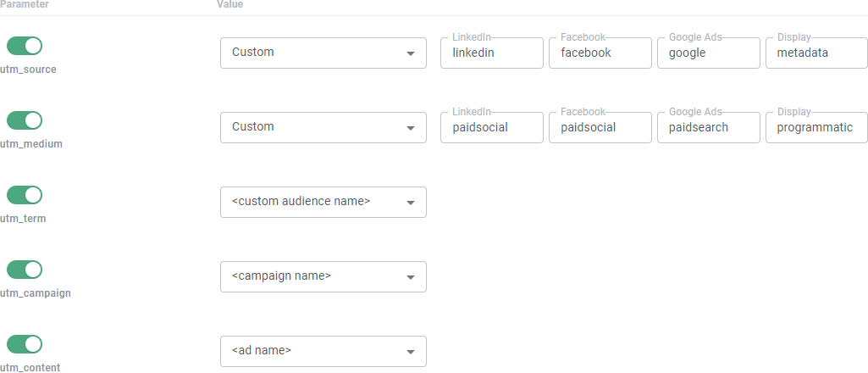Edit the Facebook medium paidsocial field
This screenshot has width=868, height=373.
coord(600,127)
